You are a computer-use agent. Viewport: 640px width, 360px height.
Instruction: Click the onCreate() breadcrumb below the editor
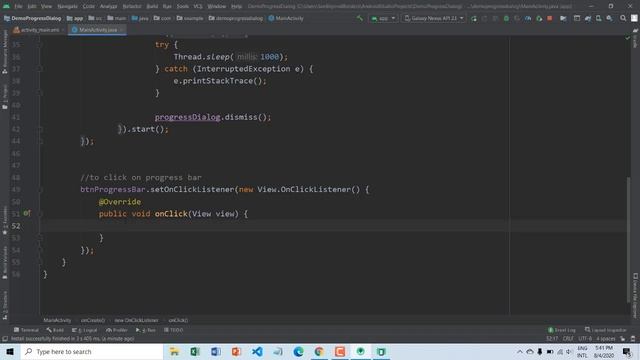point(93,320)
